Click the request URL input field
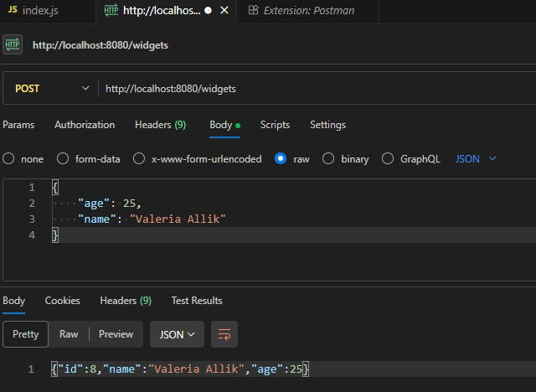This screenshot has width=536, height=392. (x=310, y=88)
